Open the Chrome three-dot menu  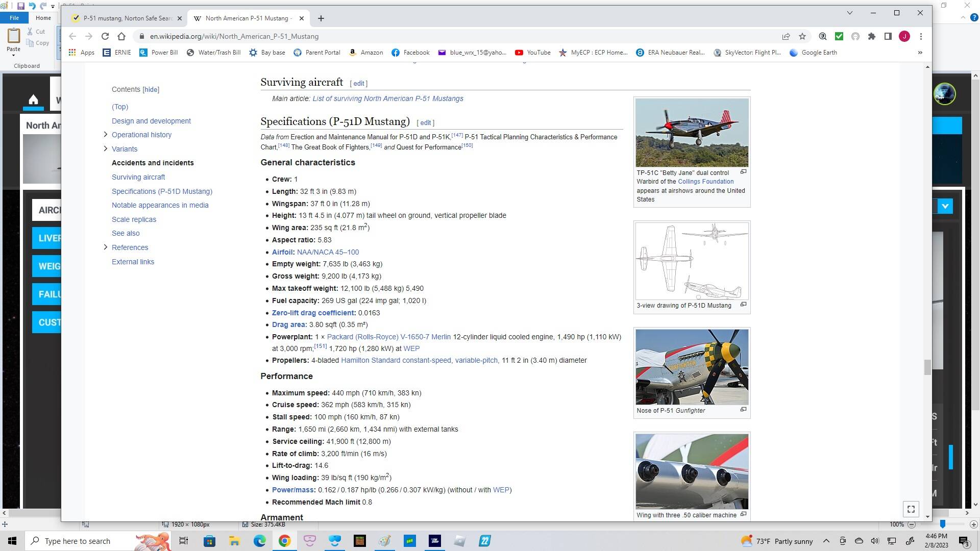pos(921,36)
